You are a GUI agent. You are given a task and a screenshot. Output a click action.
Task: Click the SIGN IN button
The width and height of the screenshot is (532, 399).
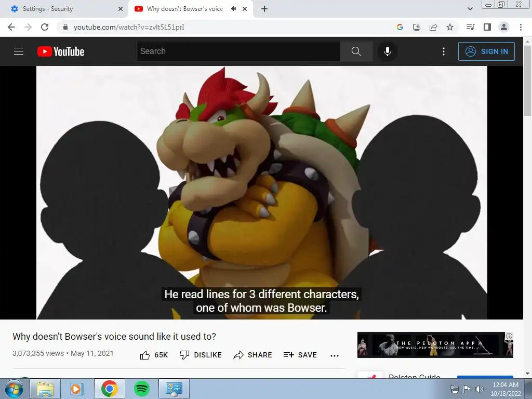pyautogui.click(x=486, y=51)
